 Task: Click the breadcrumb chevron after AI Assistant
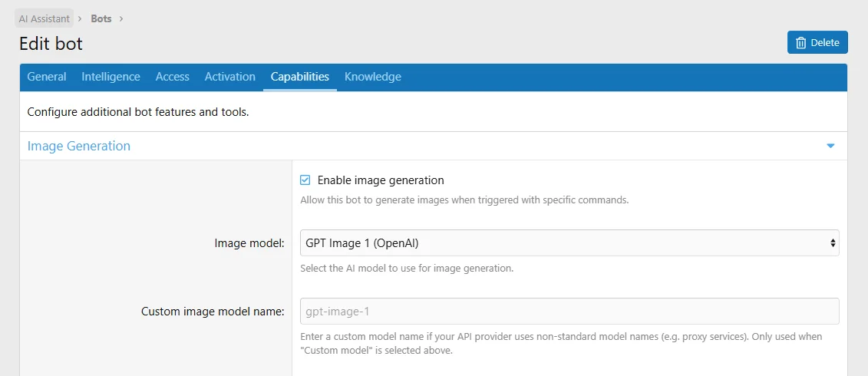point(81,19)
